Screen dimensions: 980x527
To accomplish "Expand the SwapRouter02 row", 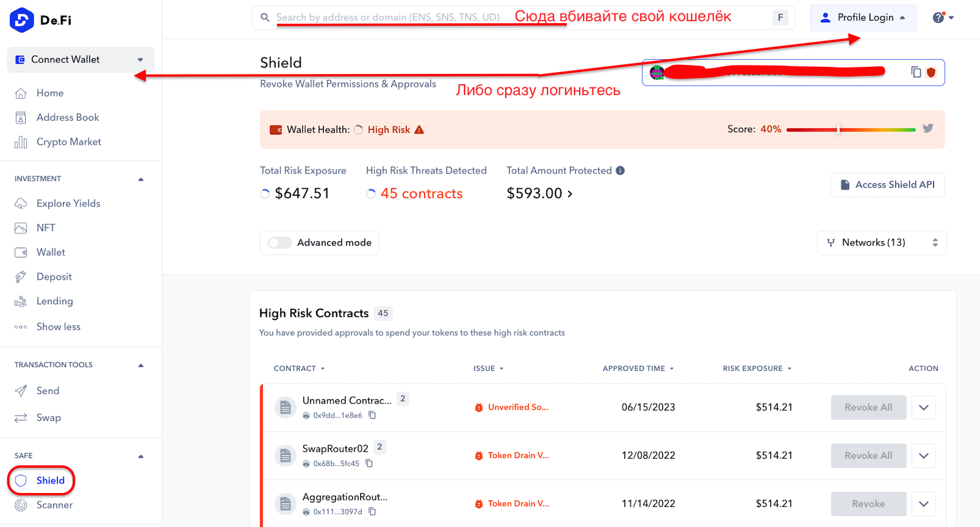I will (x=923, y=456).
